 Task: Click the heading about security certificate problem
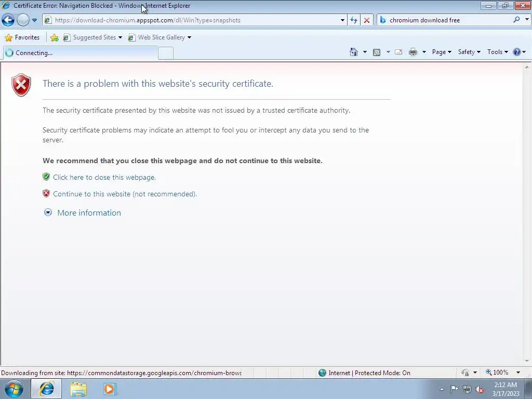(158, 84)
